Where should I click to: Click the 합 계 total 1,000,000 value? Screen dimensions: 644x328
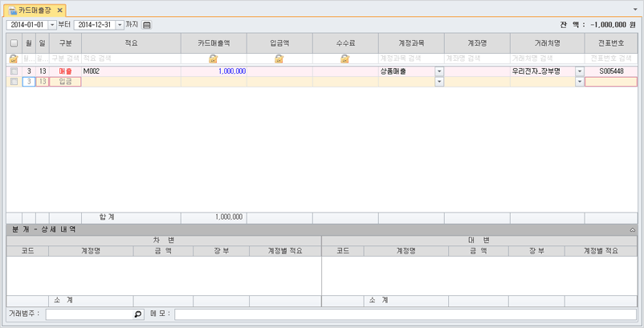pyautogui.click(x=229, y=217)
